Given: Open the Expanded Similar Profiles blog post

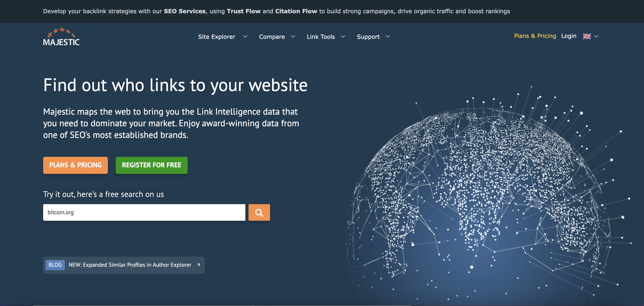Looking at the screenshot, I should [x=130, y=265].
